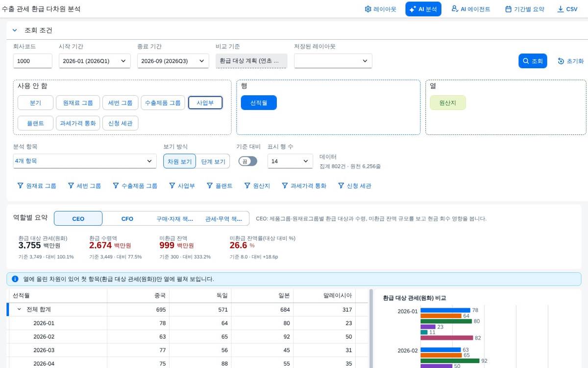
Task: Select the 구매·자재 책임자 role tab
Action: 175,219
